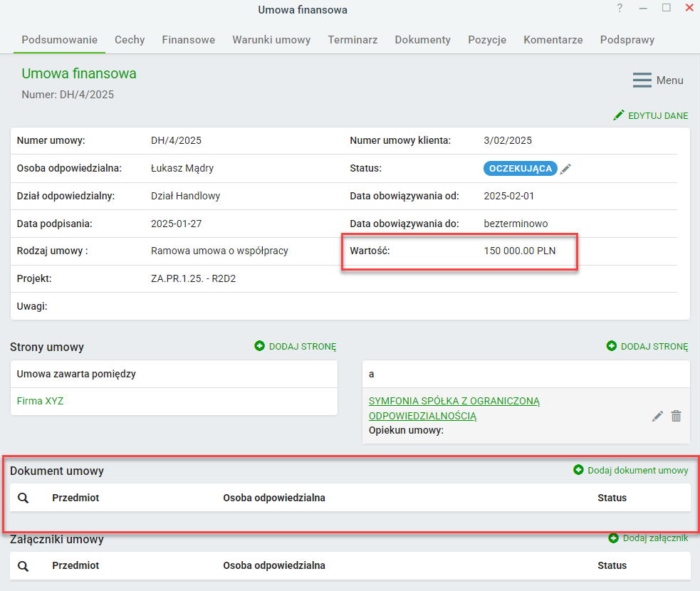Click plus icon for Dodaj załącznik
The width and height of the screenshot is (700, 591).
tap(613, 538)
